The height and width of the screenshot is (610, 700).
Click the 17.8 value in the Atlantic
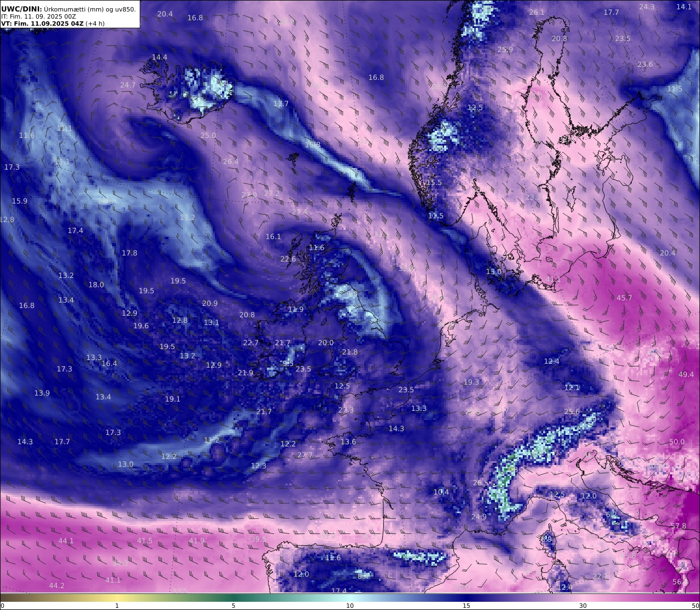[x=130, y=253]
